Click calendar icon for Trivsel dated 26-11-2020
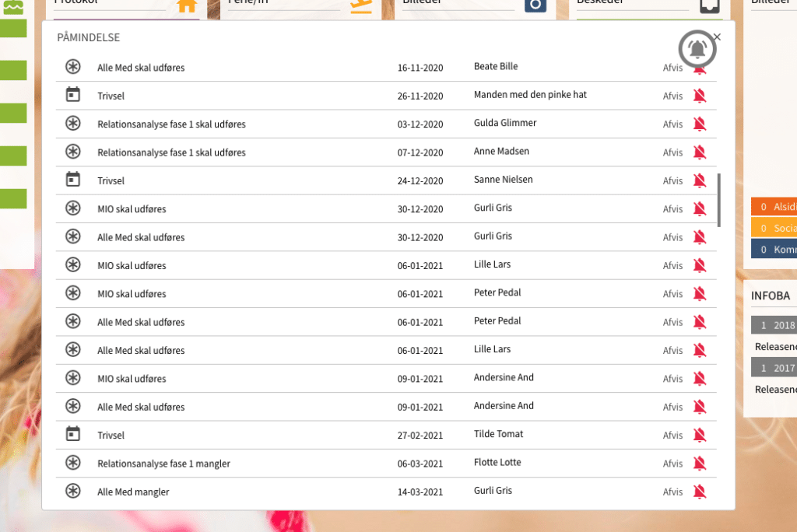Viewport: 797px width, 532px height. pyautogui.click(x=72, y=95)
